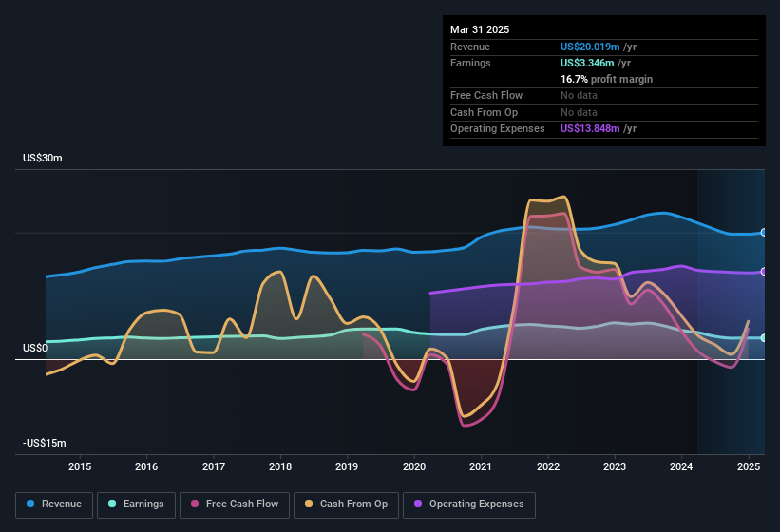This screenshot has width=780, height=532.
Task: Click the Operating Expenses label in tooltip
Action: pyautogui.click(x=498, y=129)
